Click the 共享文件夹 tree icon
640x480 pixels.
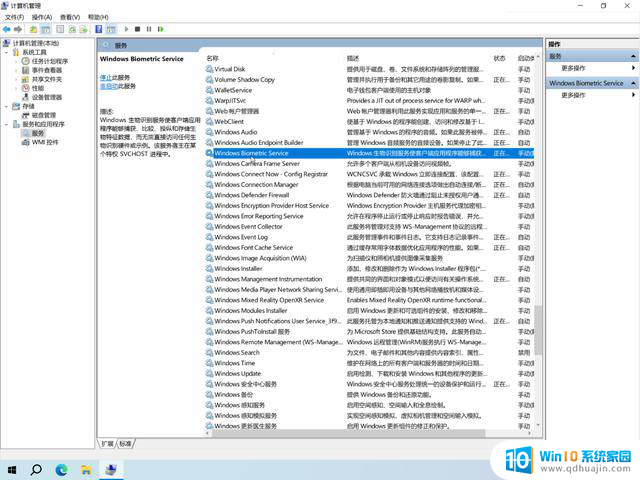pos(25,79)
